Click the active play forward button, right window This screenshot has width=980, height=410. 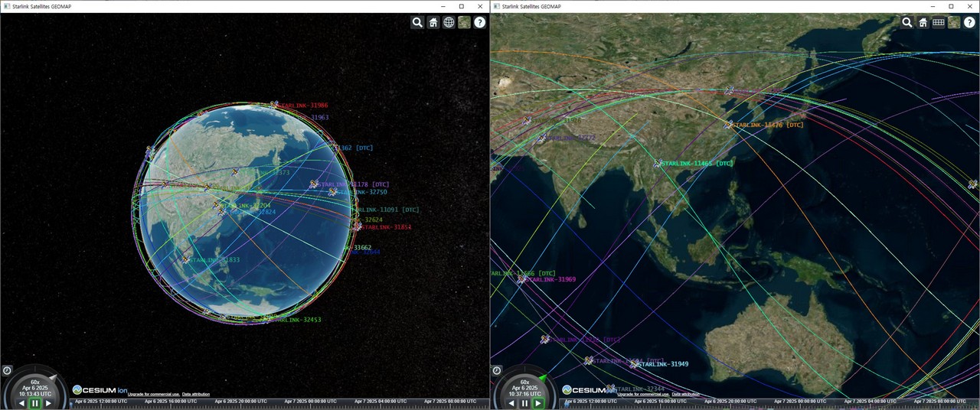538,403
